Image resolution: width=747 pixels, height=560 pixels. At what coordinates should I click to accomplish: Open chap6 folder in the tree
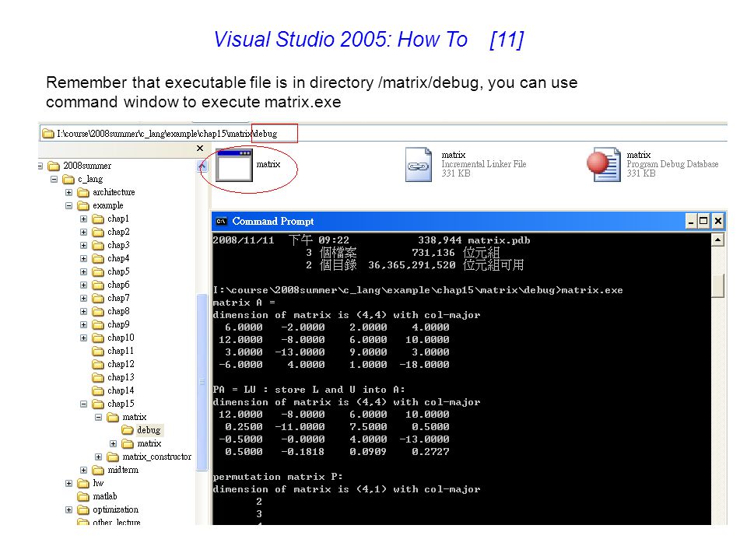(x=118, y=285)
